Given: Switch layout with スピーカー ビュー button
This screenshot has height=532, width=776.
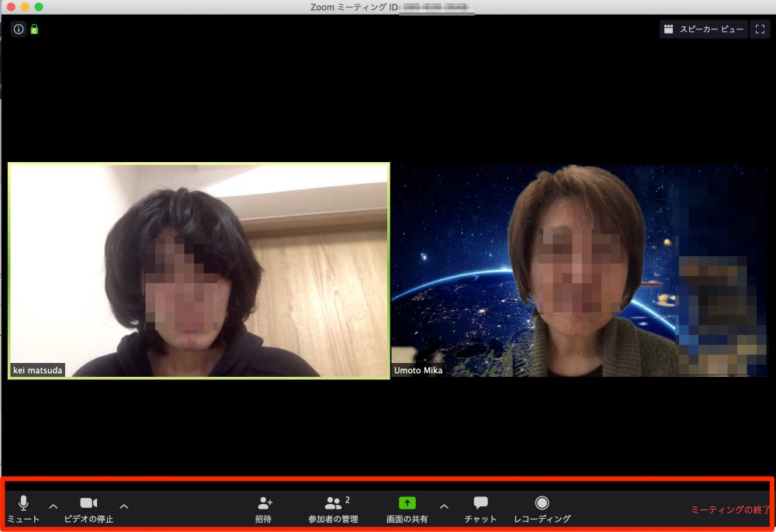Looking at the screenshot, I should [704, 29].
